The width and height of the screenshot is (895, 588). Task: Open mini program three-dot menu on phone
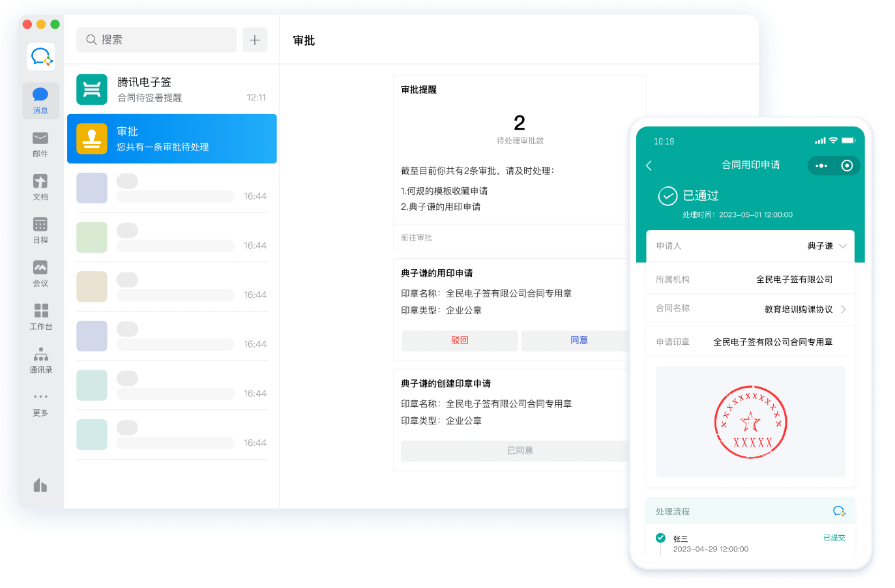tap(821, 166)
